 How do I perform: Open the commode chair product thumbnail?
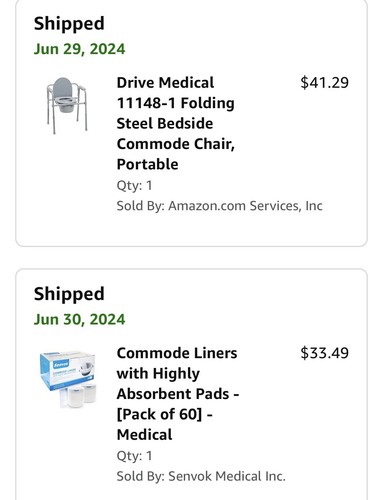click(67, 106)
